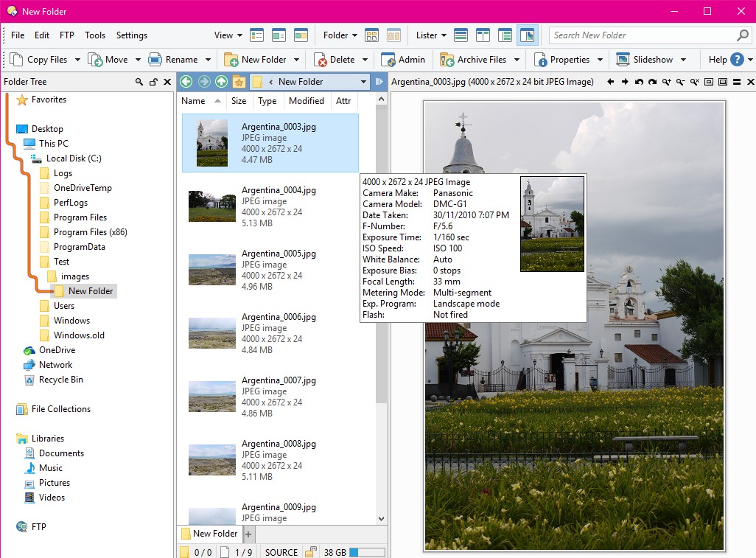Toggle the favorites star in the location bar
This screenshot has width=756, height=558.
(x=239, y=82)
